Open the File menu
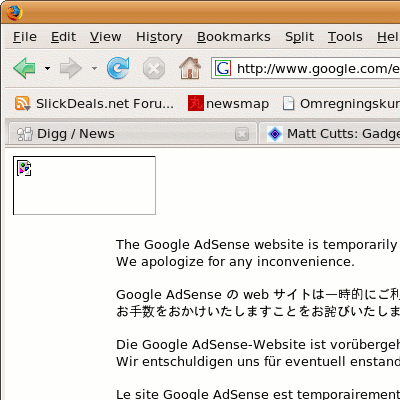The width and height of the screenshot is (400, 400). [x=25, y=37]
